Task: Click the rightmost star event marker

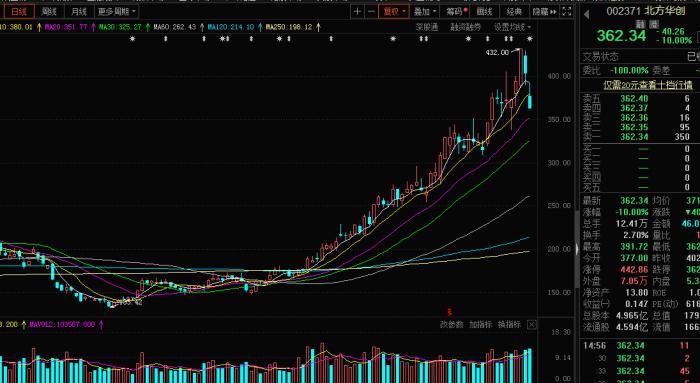Action: (x=529, y=39)
